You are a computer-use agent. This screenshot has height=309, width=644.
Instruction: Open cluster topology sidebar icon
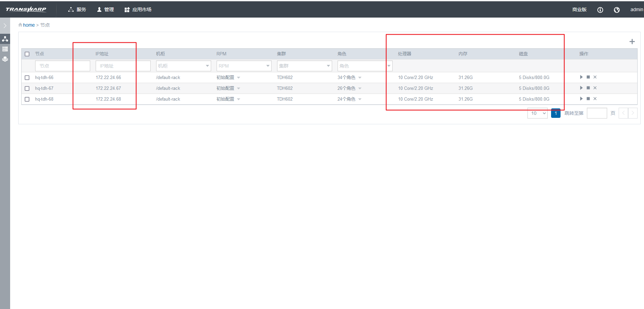(5, 39)
